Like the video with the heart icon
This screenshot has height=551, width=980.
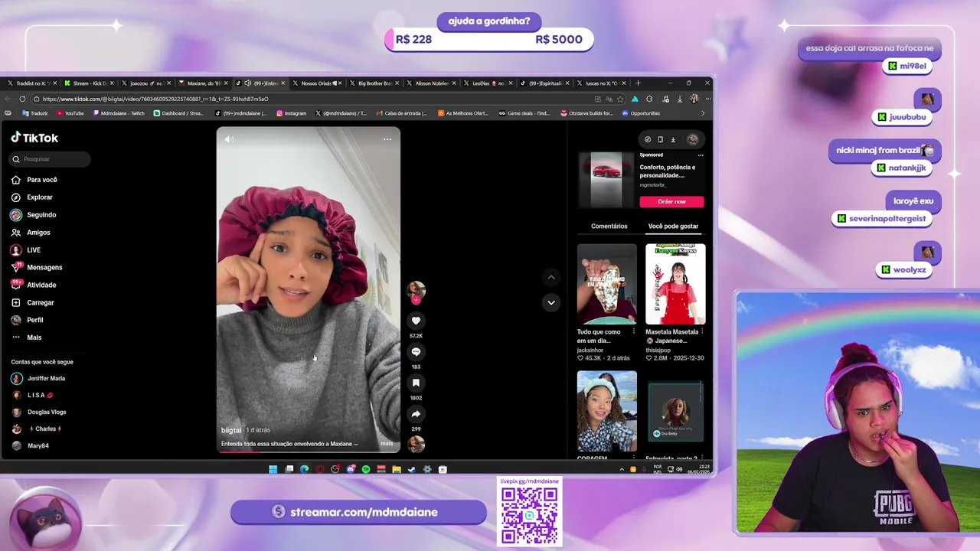coord(416,321)
